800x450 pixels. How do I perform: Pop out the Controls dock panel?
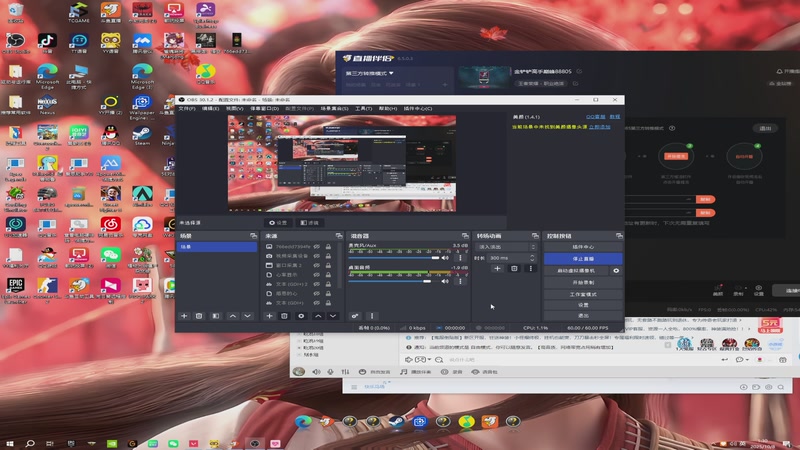(619, 236)
